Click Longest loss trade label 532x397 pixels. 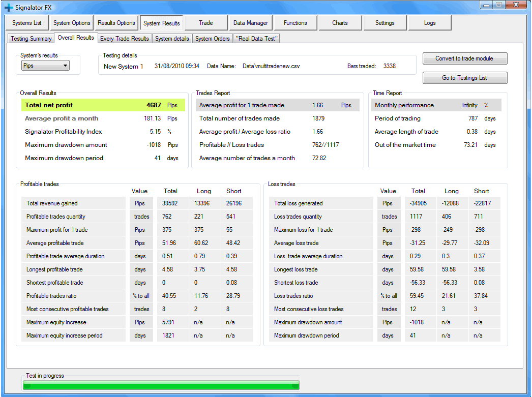(x=296, y=269)
